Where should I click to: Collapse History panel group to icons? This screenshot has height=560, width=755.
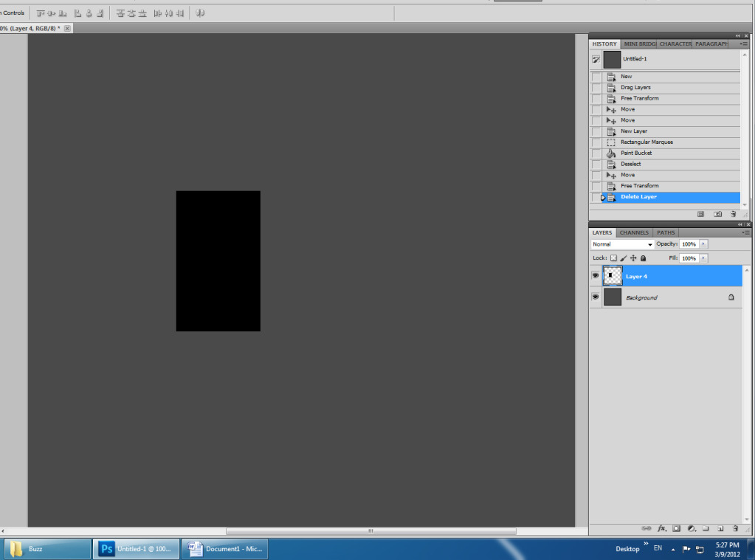pyautogui.click(x=738, y=35)
